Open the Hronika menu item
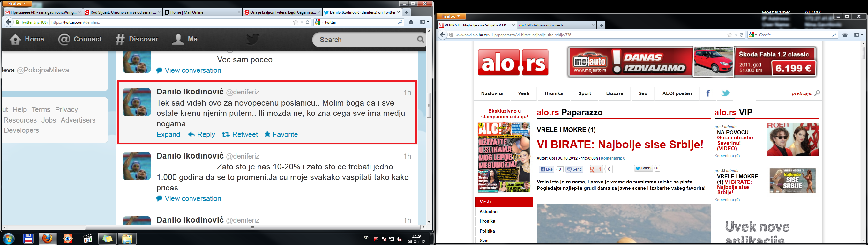 [554, 93]
